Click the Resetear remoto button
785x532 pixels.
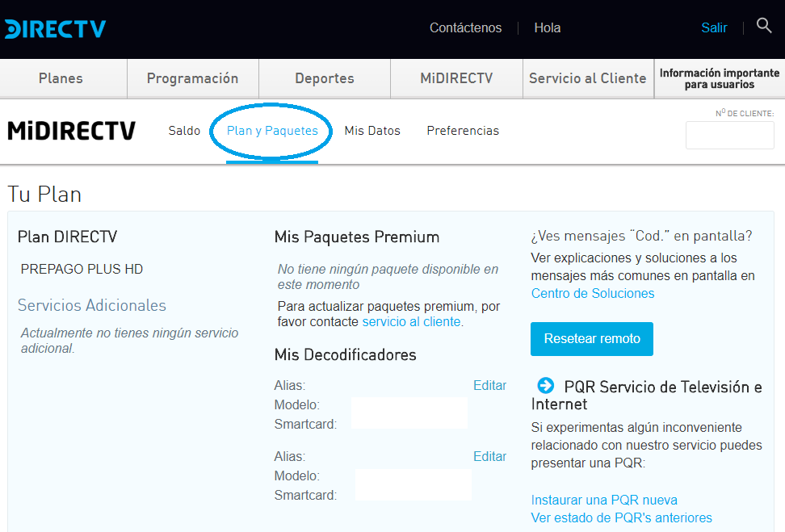click(592, 339)
